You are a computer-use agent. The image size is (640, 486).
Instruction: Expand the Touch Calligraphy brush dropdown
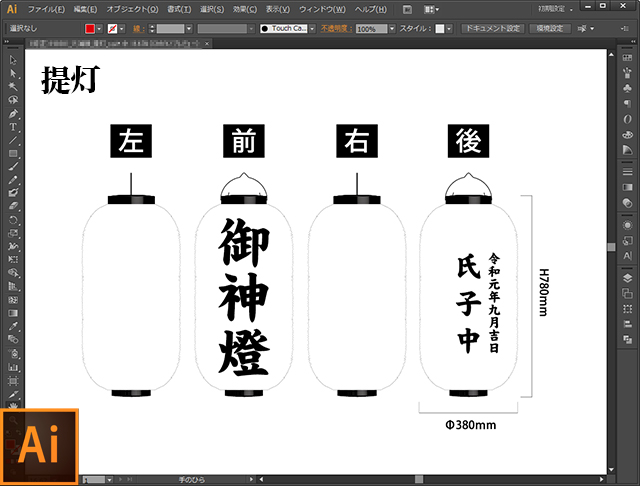(313, 29)
